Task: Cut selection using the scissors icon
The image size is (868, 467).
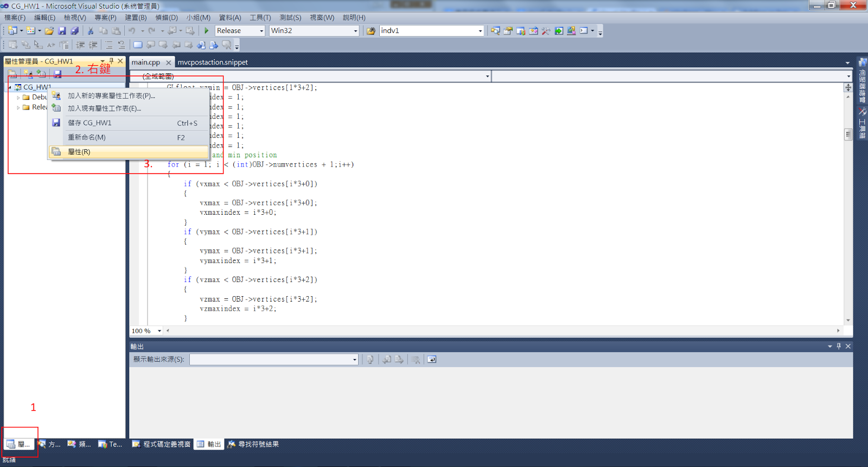Action: tap(91, 31)
